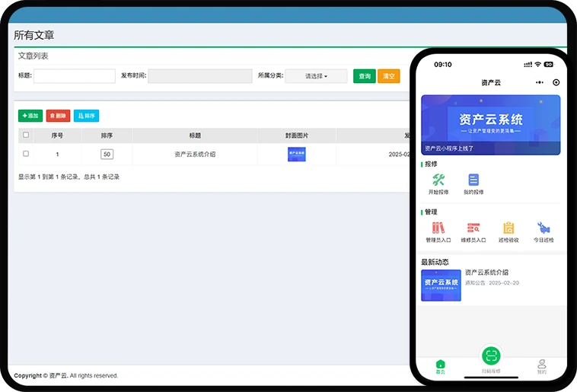Click the article cover image thumbnail in table
Image resolution: width=577 pixels, height=392 pixels.
pos(297,154)
